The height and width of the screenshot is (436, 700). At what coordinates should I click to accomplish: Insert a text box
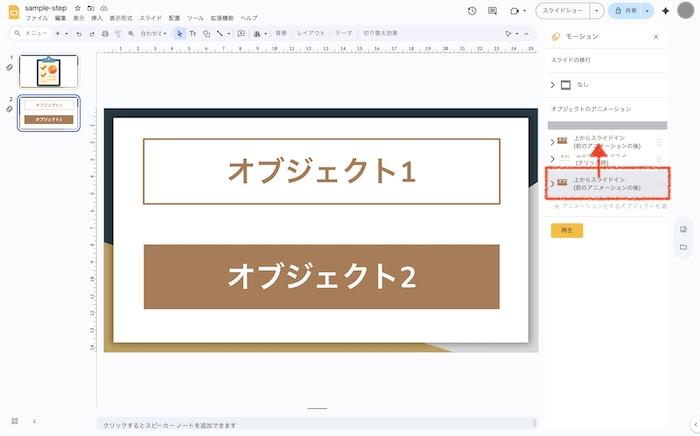pyautogui.click(x=193, y=33)
